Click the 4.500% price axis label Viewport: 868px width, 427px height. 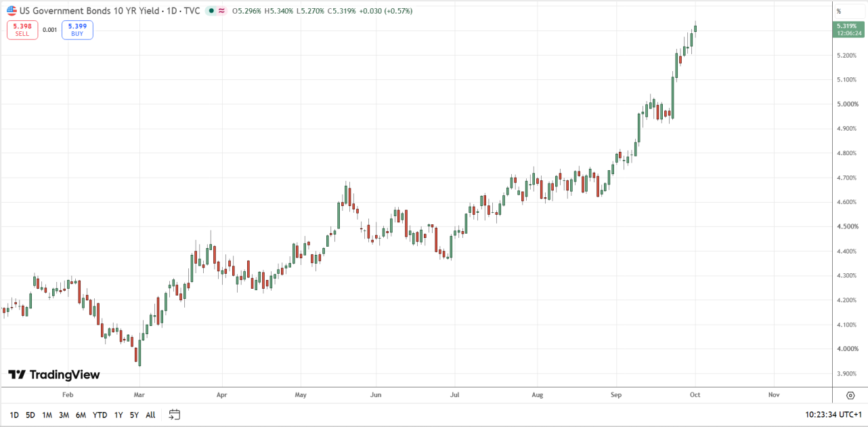coord(848,226)
